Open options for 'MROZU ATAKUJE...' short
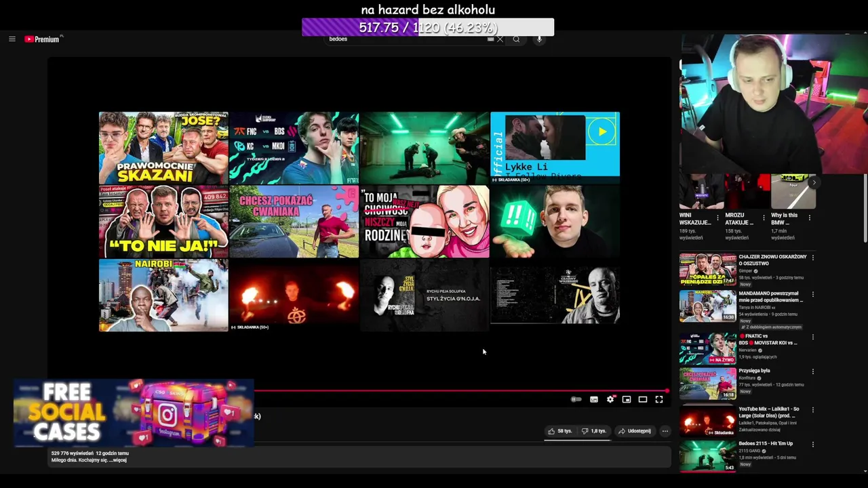The width and height of the screenshot is (868, 488). [764, 218]
